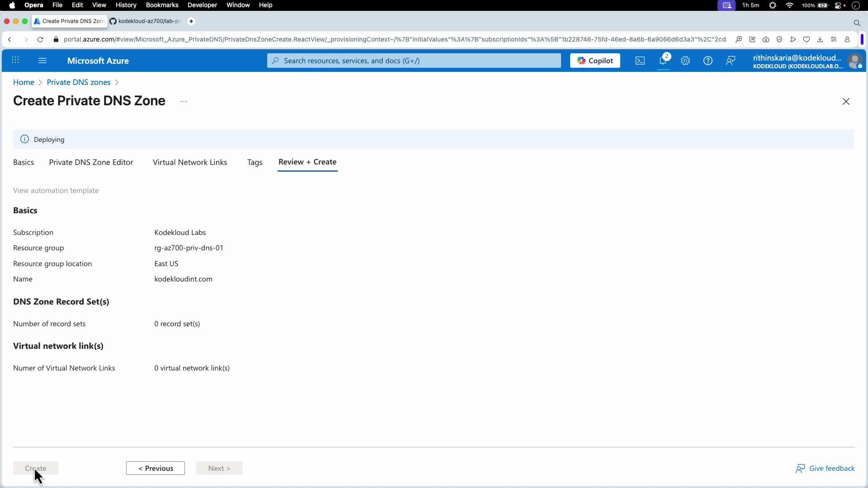Open the Developer menu
Viewport: 868px width, 488px height.
pos(203,5)
